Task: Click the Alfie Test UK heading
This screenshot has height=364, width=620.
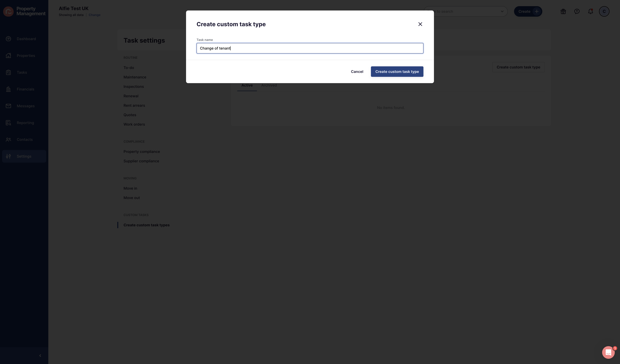Action: pyautogui.click(x=74, y=8)
